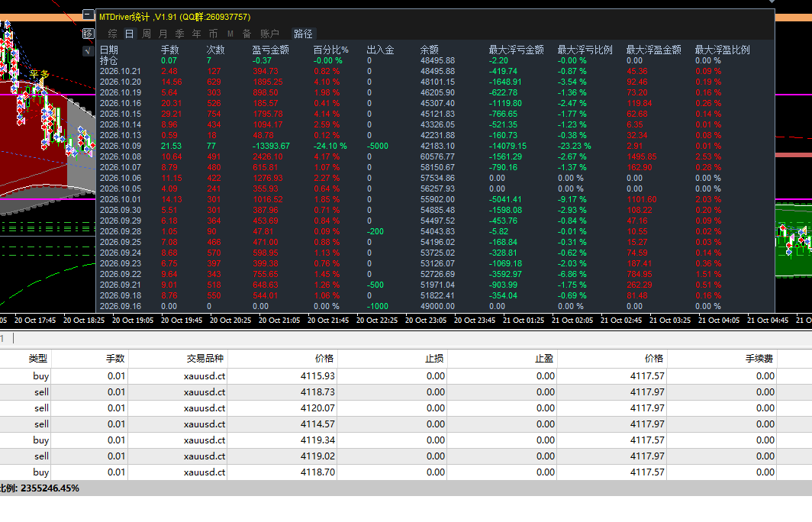Sort trade table by 交易品种 column
812x522 pixels.
point(205,359)
